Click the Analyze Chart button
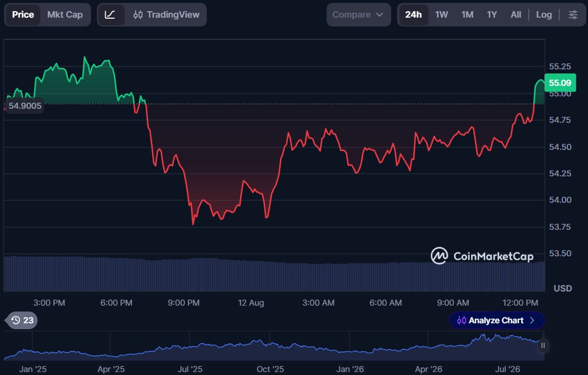 coord(496,320)
